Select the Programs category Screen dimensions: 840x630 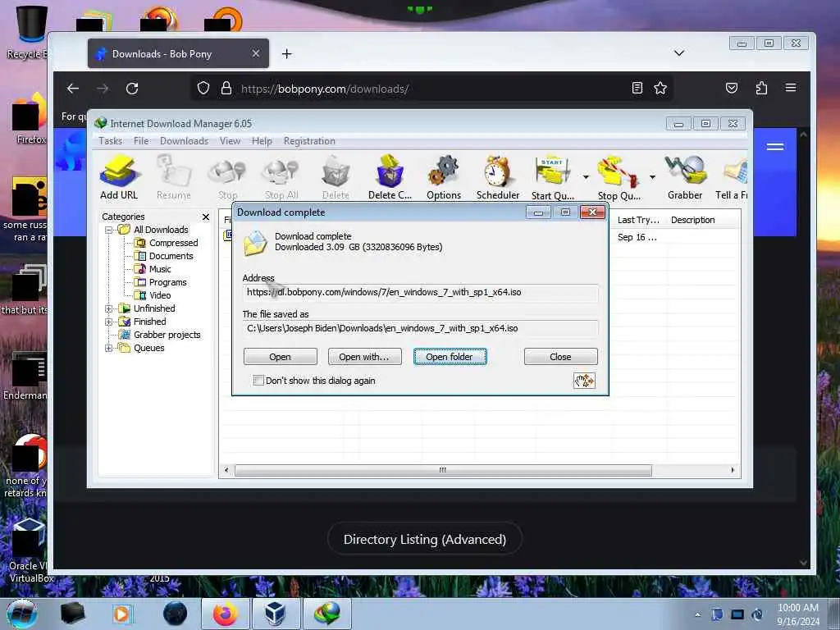click(167, 282)
